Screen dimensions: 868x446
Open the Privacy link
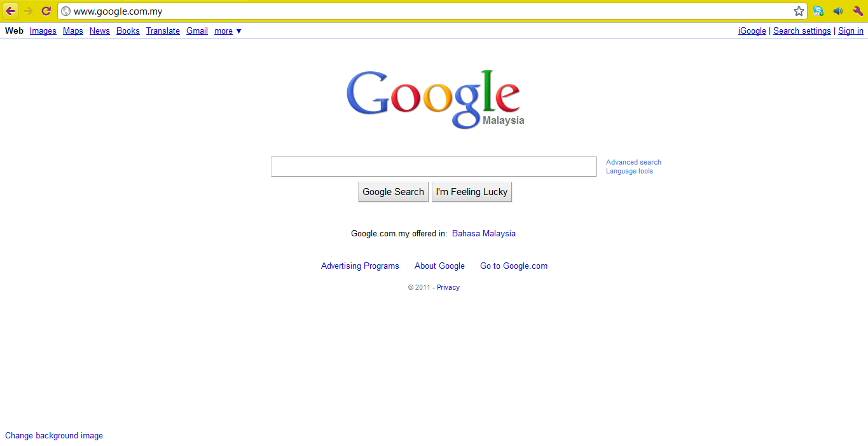tap(448, 287)
